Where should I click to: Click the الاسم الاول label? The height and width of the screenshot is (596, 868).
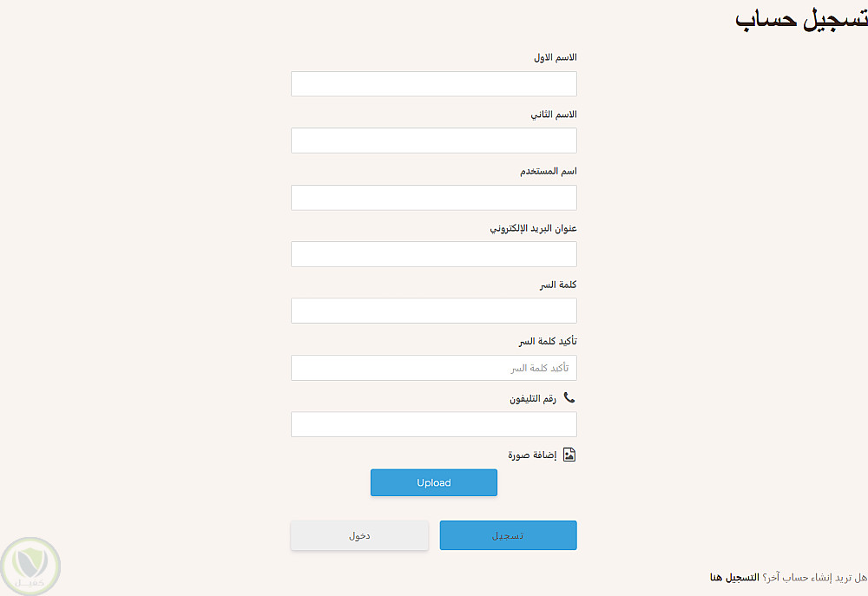click(x=555, y=57)
